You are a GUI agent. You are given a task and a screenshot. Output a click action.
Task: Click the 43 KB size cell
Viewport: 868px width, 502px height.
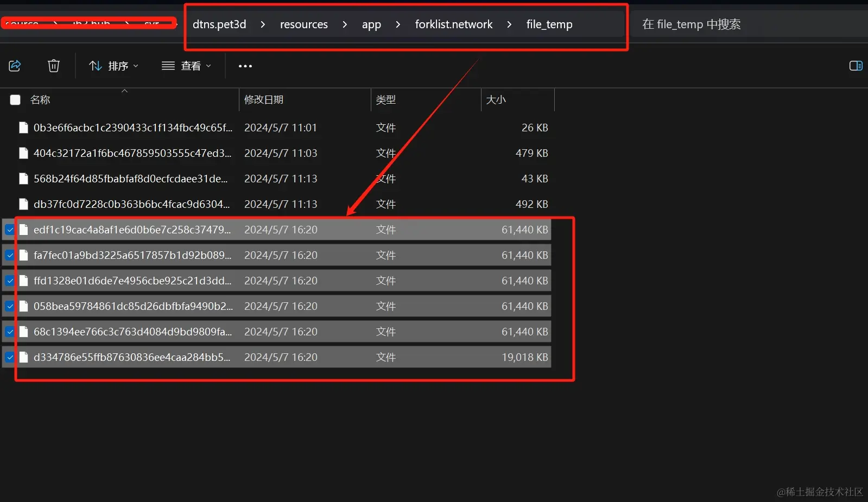(x=535, y=179)
